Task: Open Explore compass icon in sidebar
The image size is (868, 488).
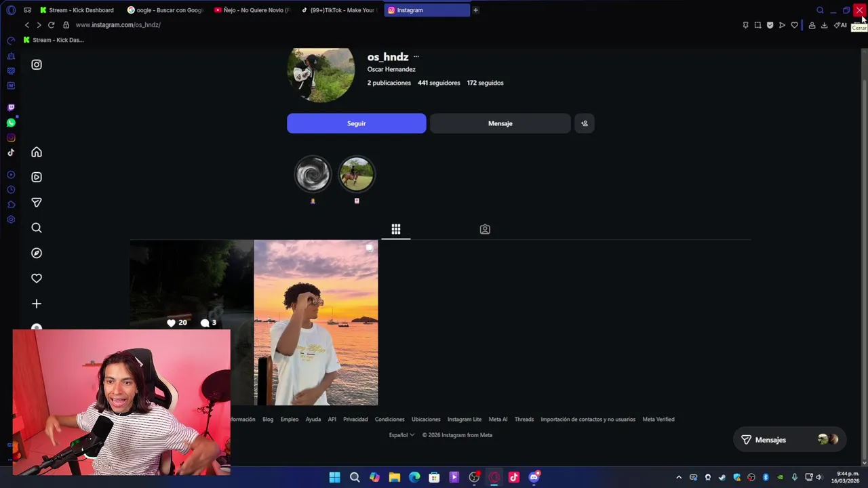Action: tap(37, 253)
